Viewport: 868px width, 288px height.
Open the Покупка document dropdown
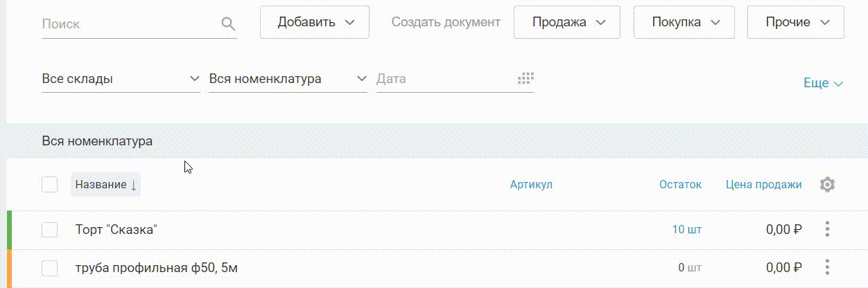(x=684, y=22)
